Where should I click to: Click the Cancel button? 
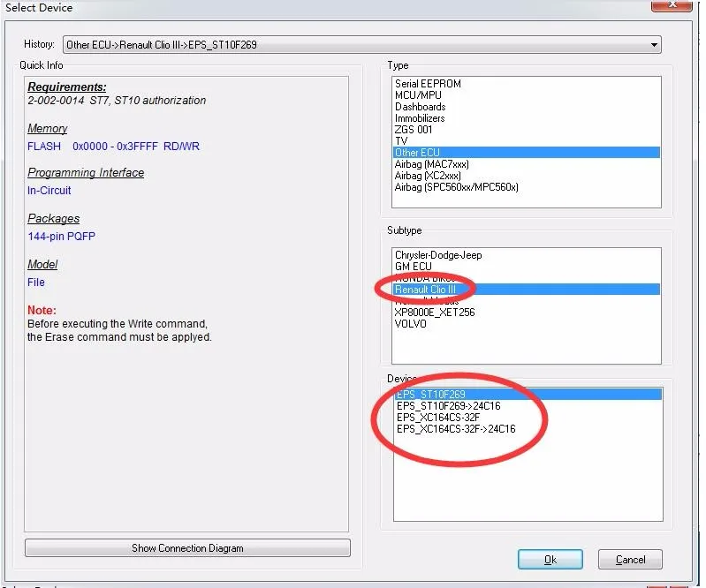pyautogui.click(x=630, y=559)
